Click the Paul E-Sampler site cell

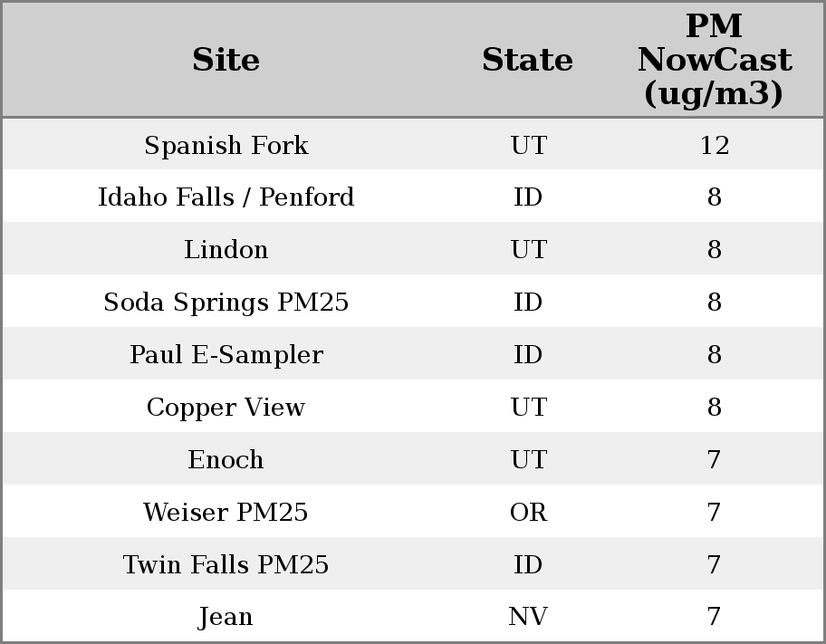(226, 355)
